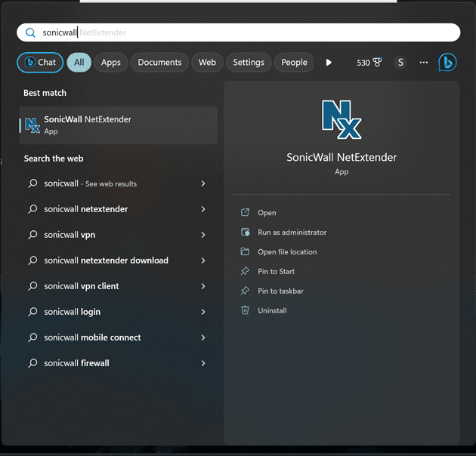
Task: Click the search icon beside 'sonicwall login'
Action: (32, 312)
